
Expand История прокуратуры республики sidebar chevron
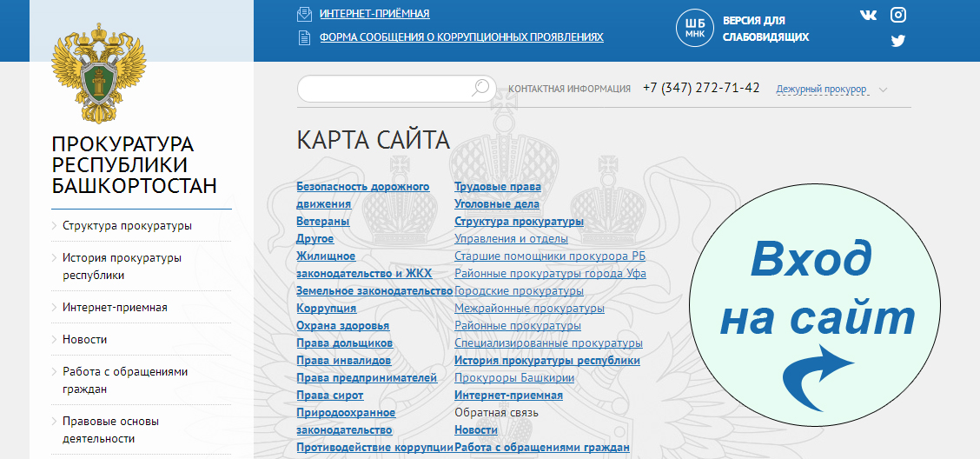click(x=55, y=257)
